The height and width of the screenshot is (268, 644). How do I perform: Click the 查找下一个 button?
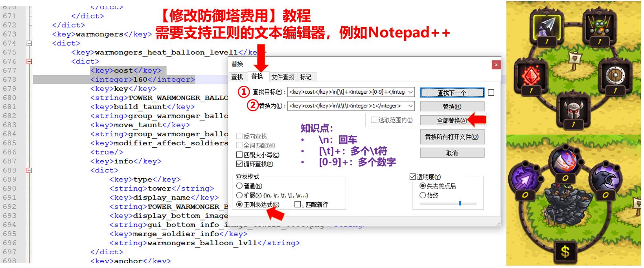tap(452, 92)
